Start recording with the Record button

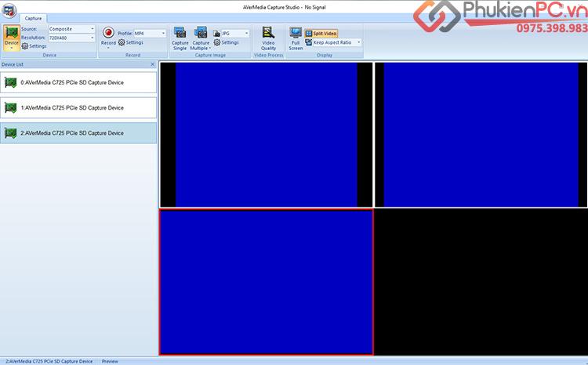(108, 34)
